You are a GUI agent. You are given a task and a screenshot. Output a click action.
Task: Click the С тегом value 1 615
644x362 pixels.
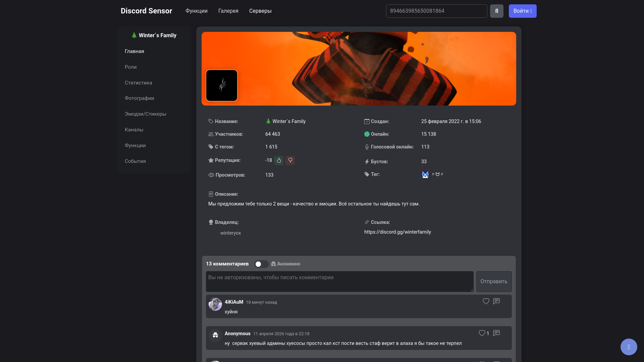(271, 147)
